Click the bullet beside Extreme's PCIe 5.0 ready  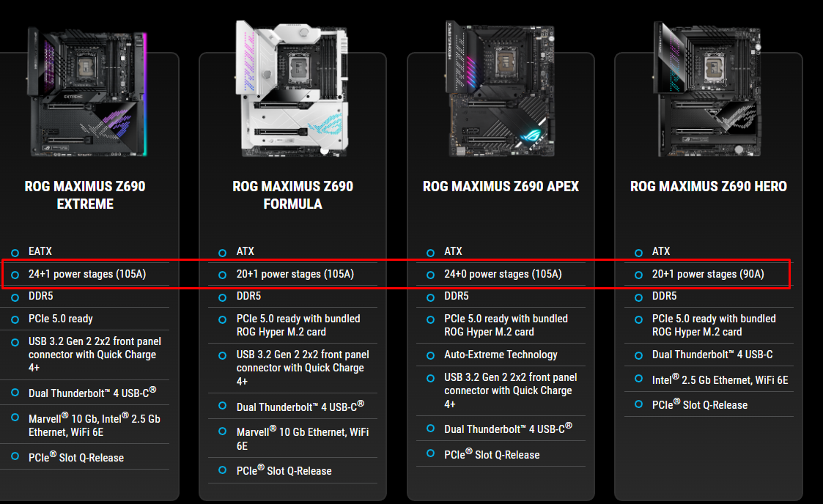(15, 319)
